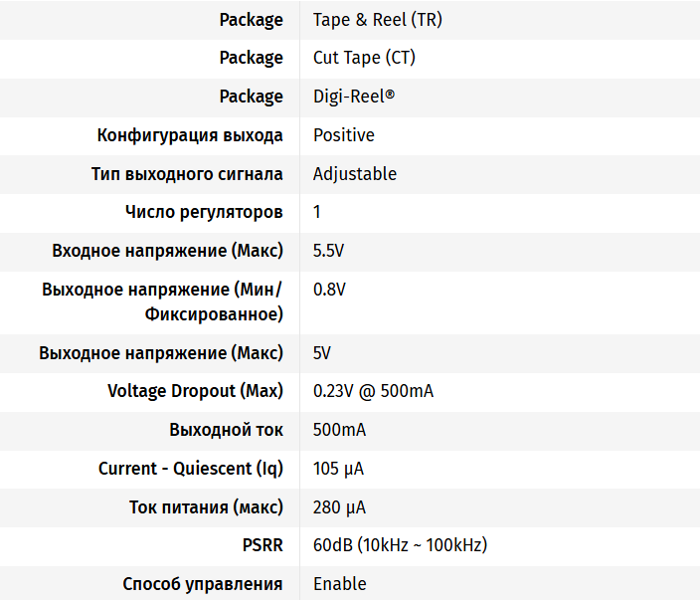The image size is (700, 600).
Task: Select the "105 µA" quiescent current value
Action: click(339, 469)
